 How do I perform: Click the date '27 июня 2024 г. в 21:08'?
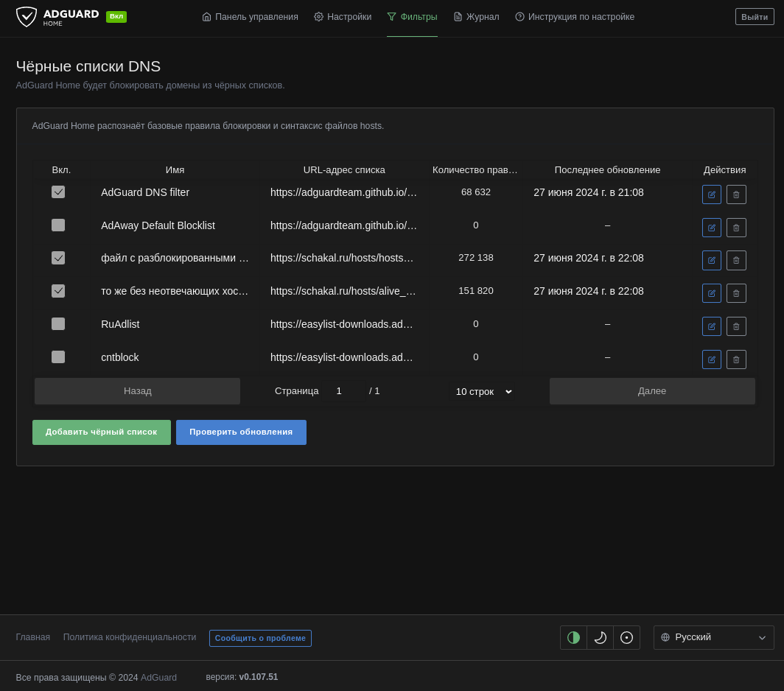click(x=589, y=192)
